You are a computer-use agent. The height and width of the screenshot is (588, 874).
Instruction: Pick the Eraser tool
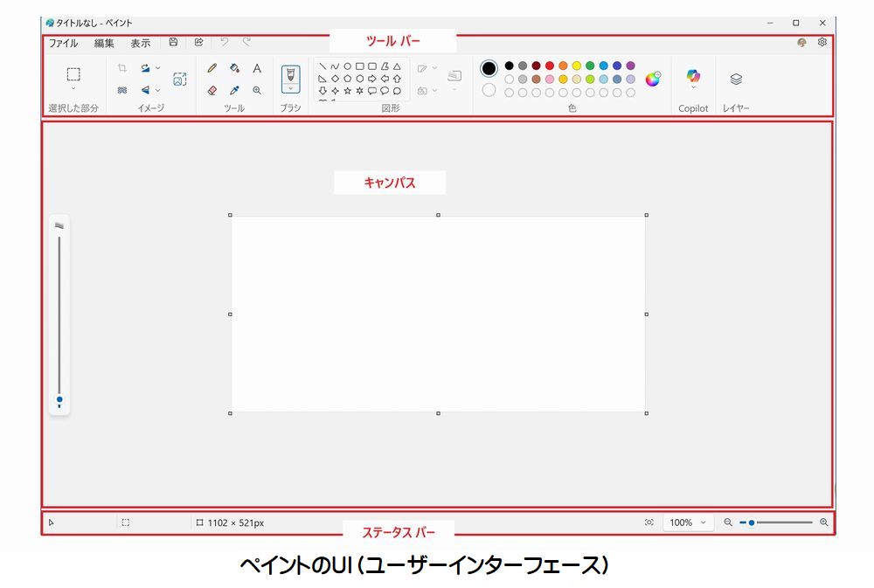pyautogui.click(x=212, y=90)
